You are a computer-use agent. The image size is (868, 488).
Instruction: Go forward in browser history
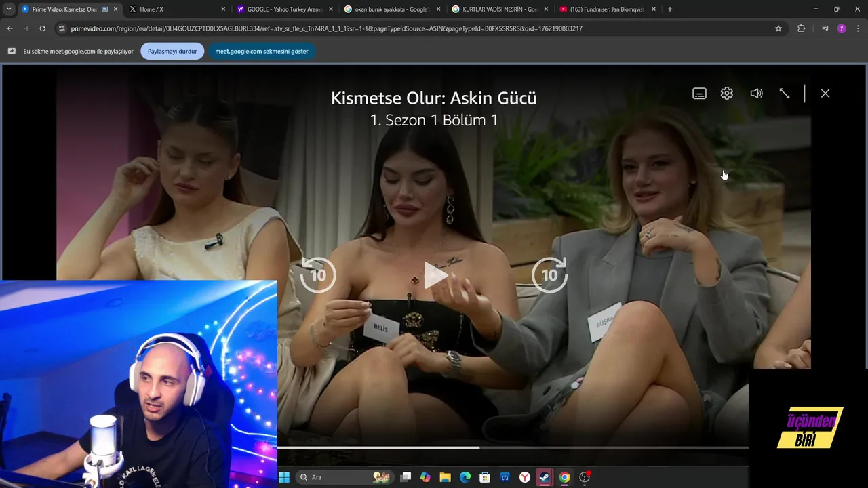(x=26, y=28)
